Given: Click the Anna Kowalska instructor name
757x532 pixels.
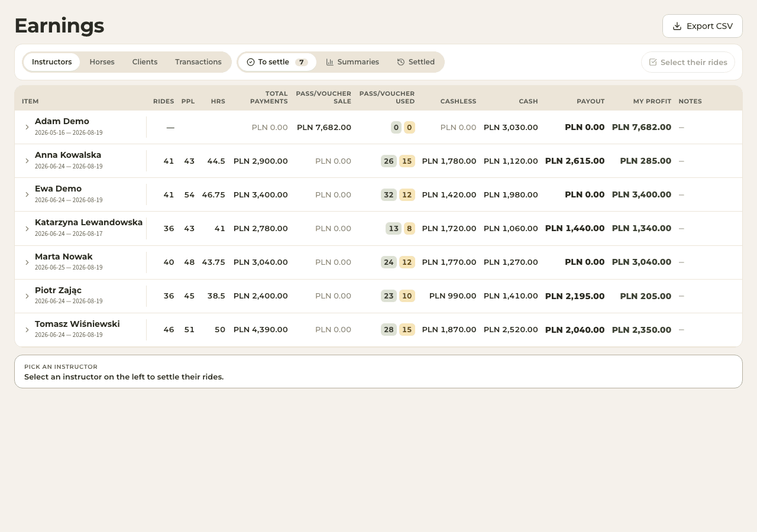Looking at the screenshot, I should click(68, 155).
